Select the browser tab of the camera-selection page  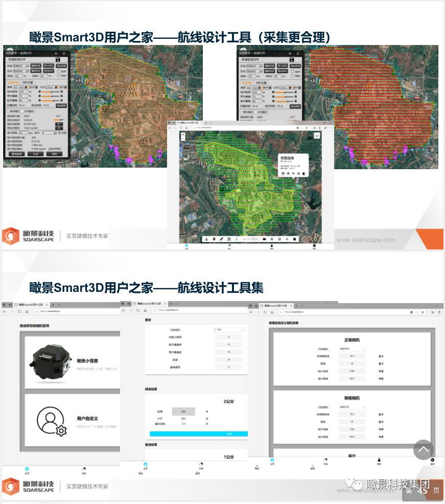31,304
